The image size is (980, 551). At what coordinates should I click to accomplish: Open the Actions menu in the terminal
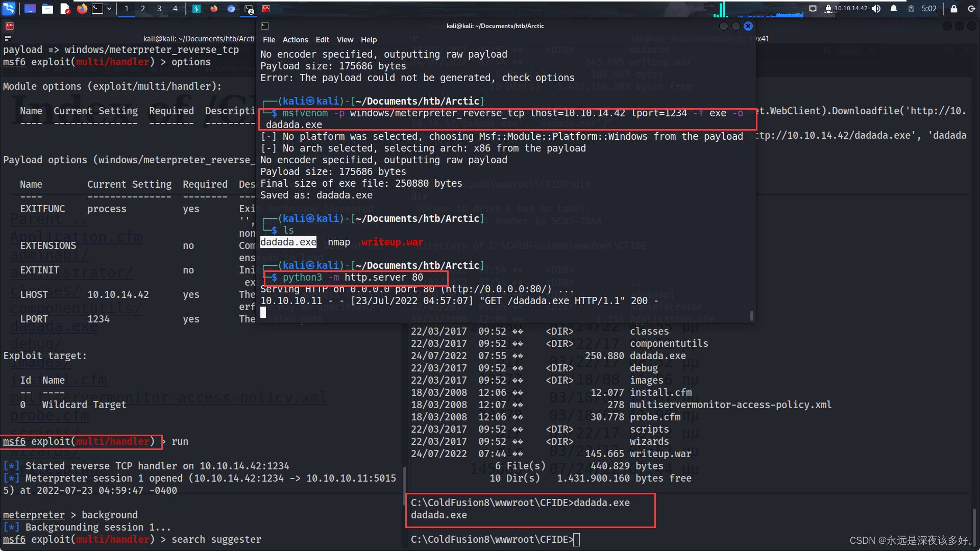[x=295, y=40]
